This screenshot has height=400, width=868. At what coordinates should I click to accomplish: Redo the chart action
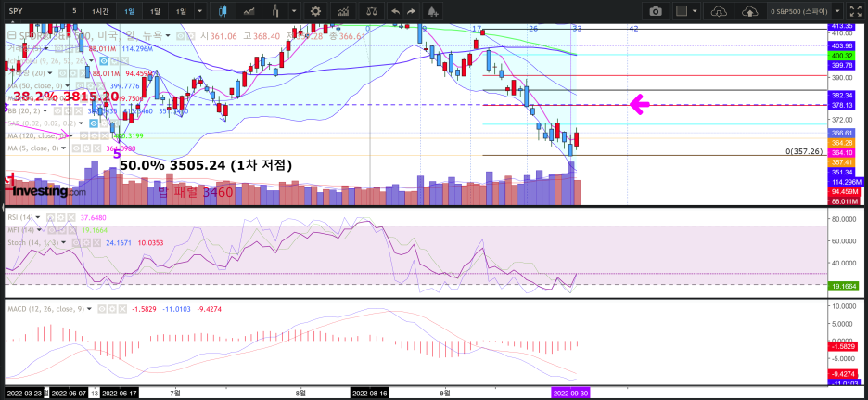411,11
